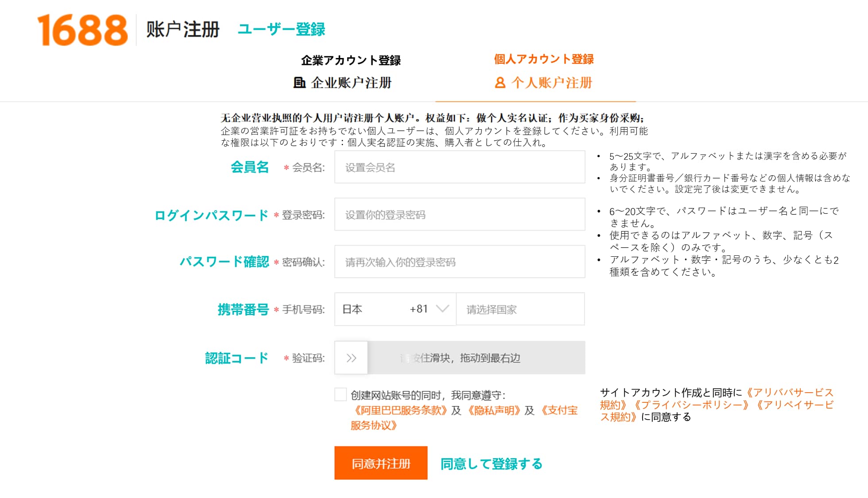The image size is (868, 498).
Task: Focus the 会员名 input field
Action: coord(459,167)
